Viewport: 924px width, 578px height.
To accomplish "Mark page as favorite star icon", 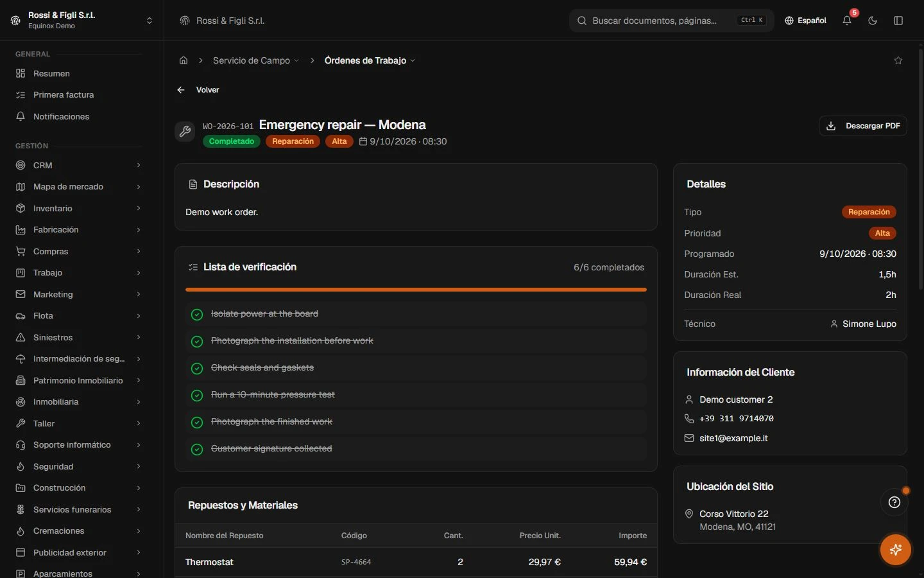I will point(898,60).
